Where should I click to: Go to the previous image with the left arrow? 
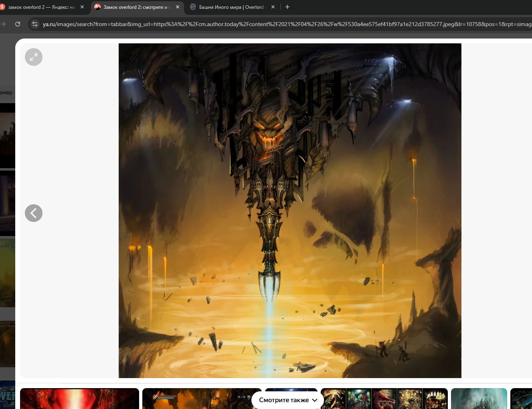tap(34, 213)
